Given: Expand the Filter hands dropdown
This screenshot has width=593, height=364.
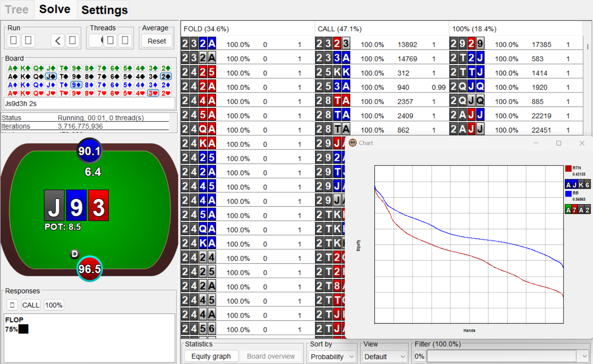Looking at the screenshot, I should (584, 355).
